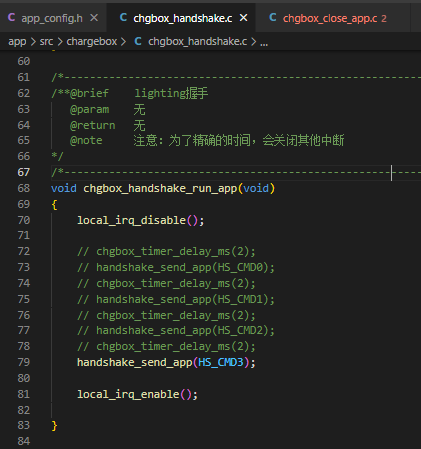
Task: Click line number 79 in the gutter
Action: click(x=24, y=362)
